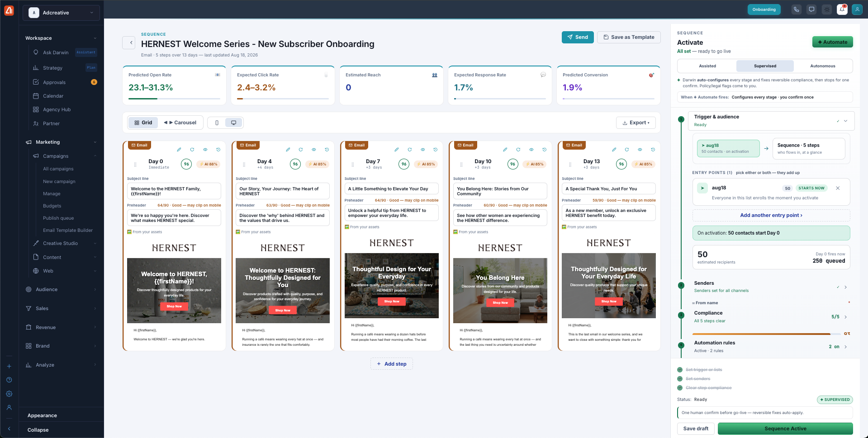Select the Autonomous mode tab
This screenshot has width=868, height=438.
(823, 66)
